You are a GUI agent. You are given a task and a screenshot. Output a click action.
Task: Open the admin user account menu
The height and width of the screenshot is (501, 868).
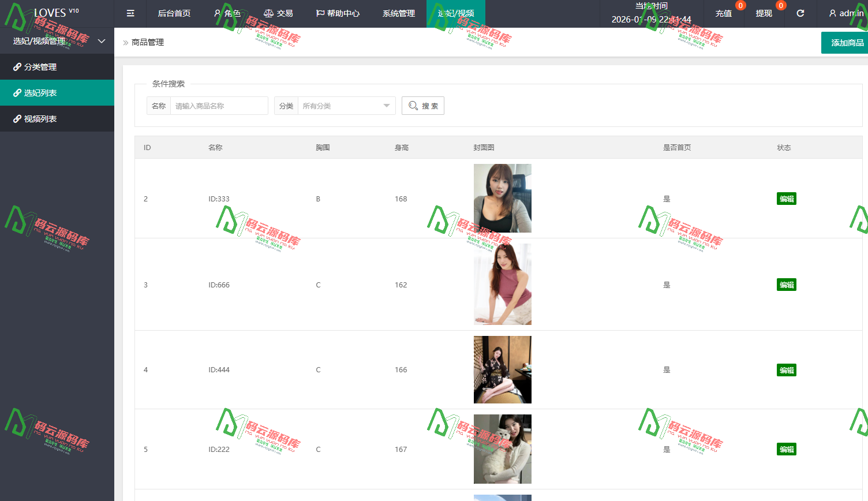coord(846,13)
